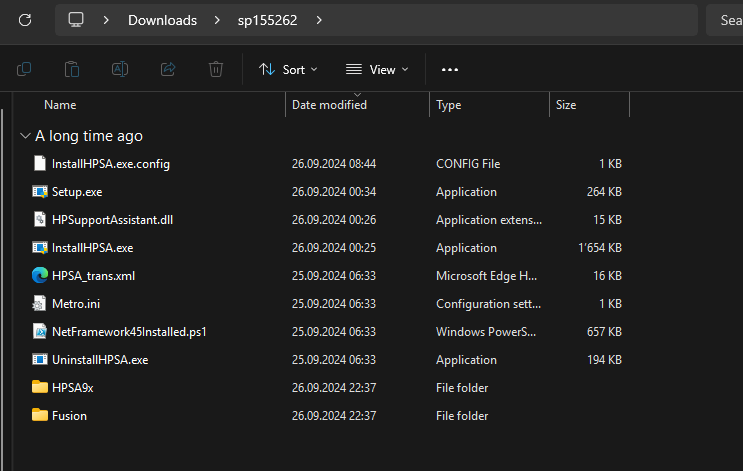Screen dimensions: 743x471
Task: Click the 'Configuration sett...' type cell
Action: pyautogui.click(x=488, y=304)
